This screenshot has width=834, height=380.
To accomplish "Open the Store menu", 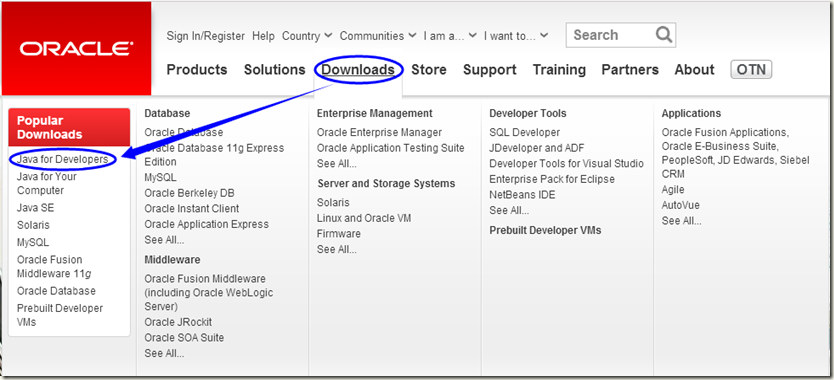I will click(x=429, y=70).
